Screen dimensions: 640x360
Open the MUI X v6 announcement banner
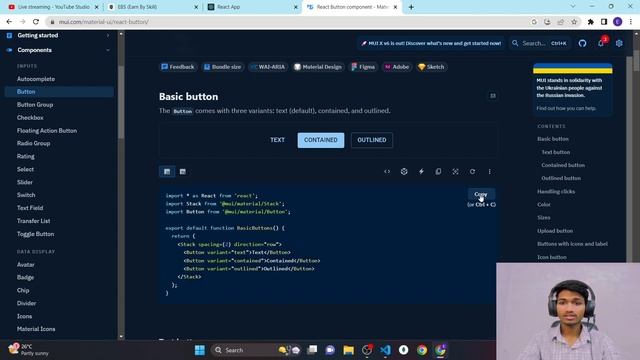pos(431,43)
